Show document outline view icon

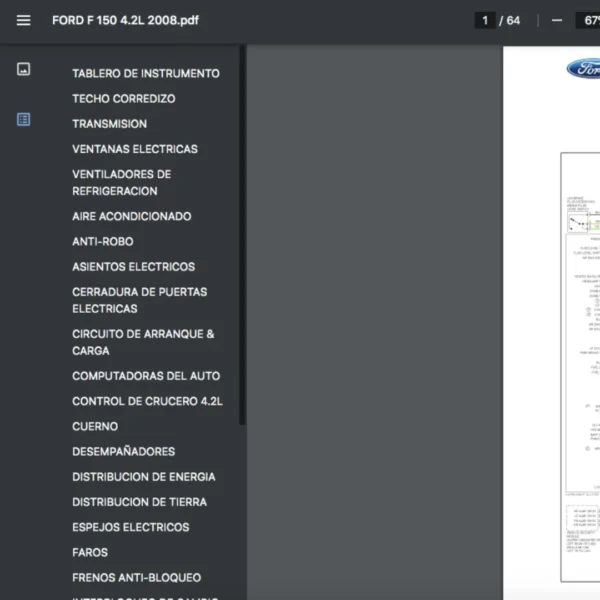pos(23,119)
